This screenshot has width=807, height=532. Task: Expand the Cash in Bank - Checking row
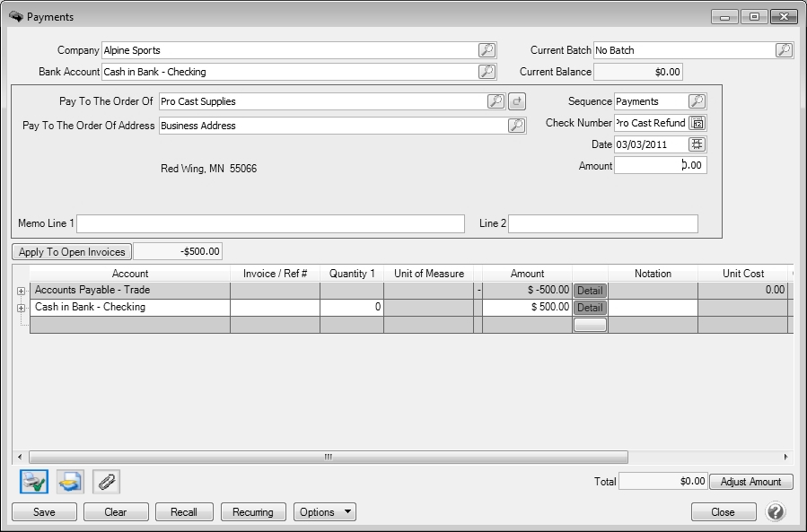point(21,308)
